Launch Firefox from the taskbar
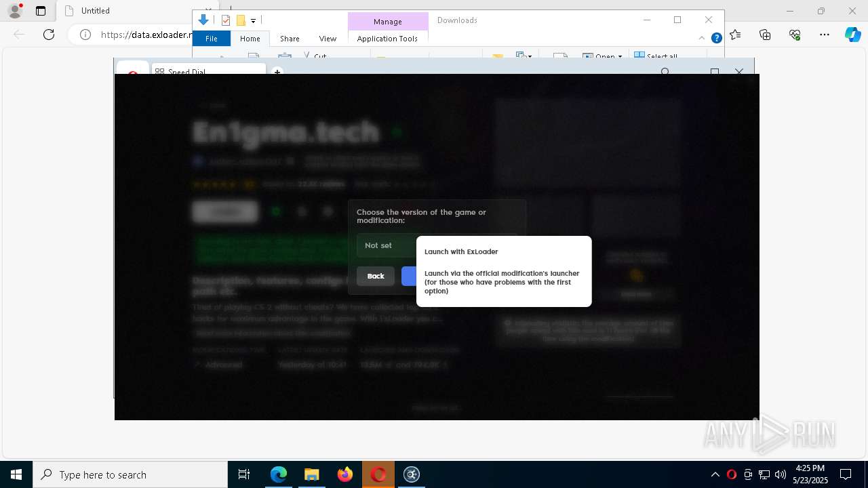Viewport: 868px width, 488px height. (x=344, y=474)
